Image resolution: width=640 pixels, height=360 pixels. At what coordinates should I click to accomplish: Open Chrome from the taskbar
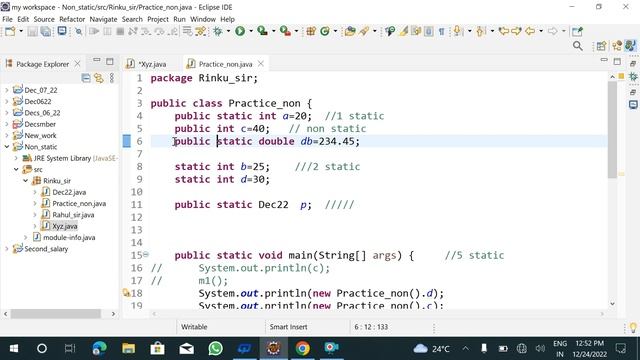(x=302, y=349)
